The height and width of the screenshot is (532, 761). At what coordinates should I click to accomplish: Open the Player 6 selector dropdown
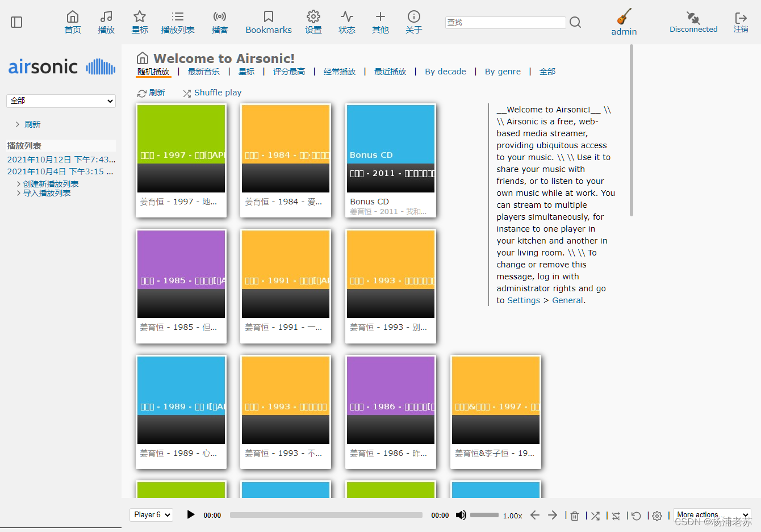click(151, 515)
